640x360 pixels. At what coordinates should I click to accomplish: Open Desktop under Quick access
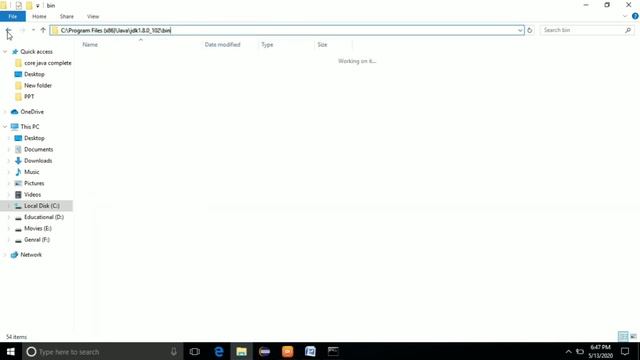pyautogui.click(x=34, y=74)
